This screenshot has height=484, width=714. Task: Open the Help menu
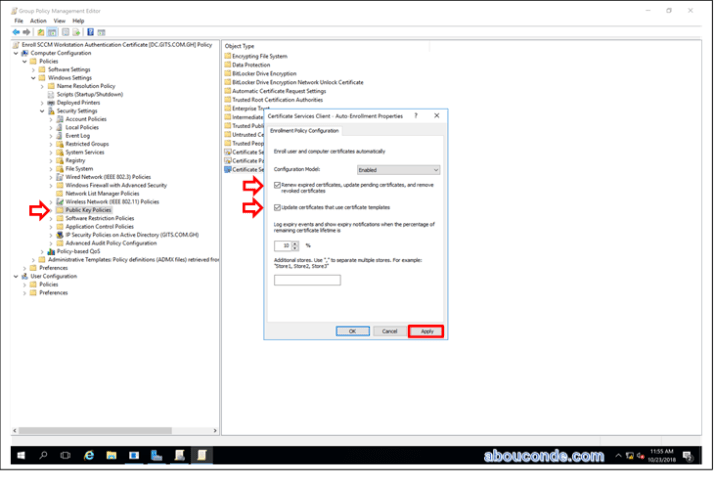pos(78,20)
